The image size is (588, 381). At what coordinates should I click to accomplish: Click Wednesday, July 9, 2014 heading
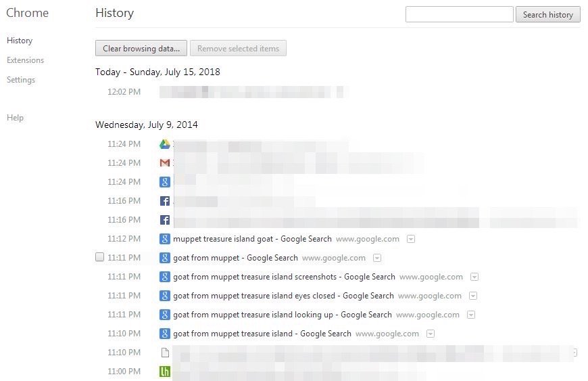pos(147,125)
